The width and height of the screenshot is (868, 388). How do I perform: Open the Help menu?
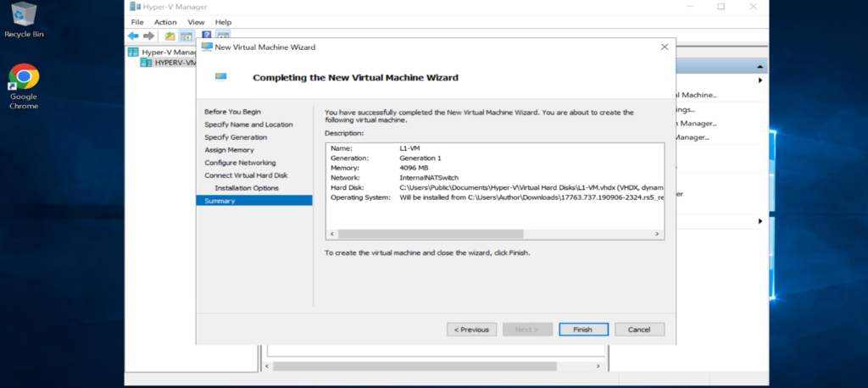point(223,22)
